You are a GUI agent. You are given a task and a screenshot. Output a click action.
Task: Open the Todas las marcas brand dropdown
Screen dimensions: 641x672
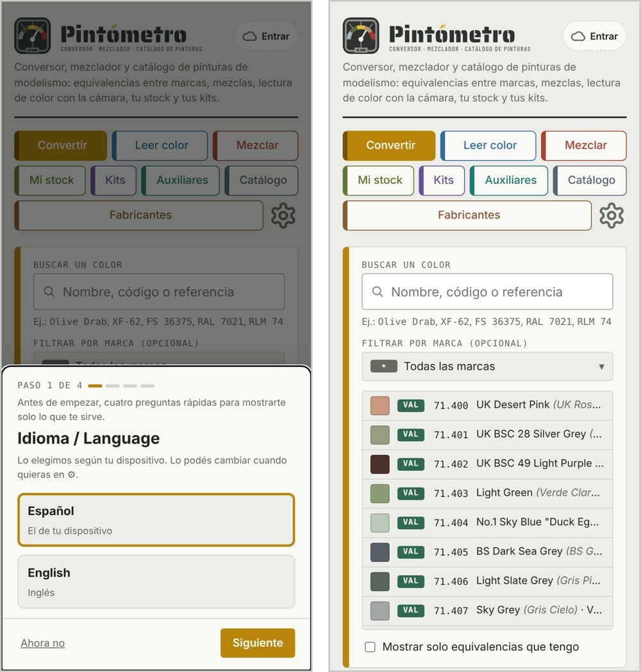pos(487,366)
